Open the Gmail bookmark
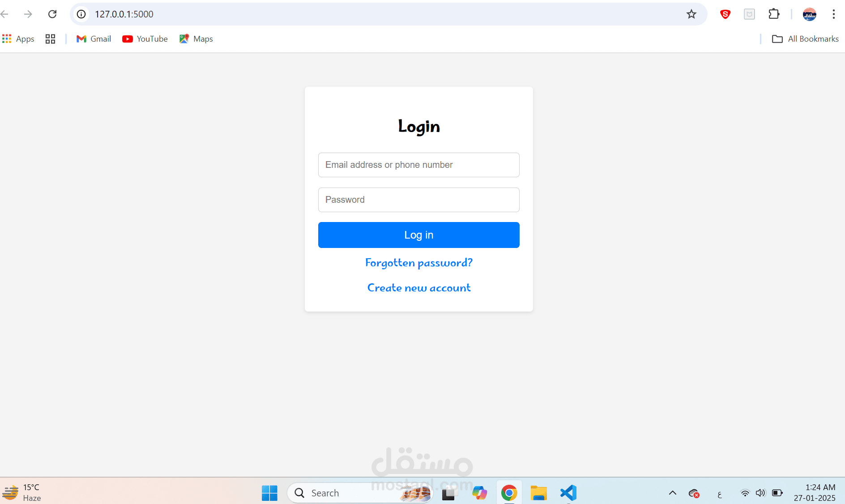Viewport: 845px width, 504px height. click(94, 39)
